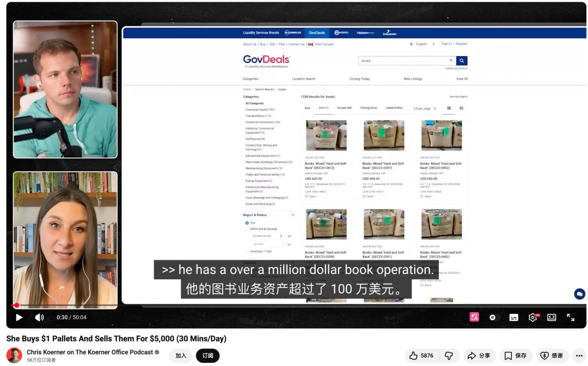
Task: Open book listing DEC25-0412 thumbnail
Action: (326, 136)
